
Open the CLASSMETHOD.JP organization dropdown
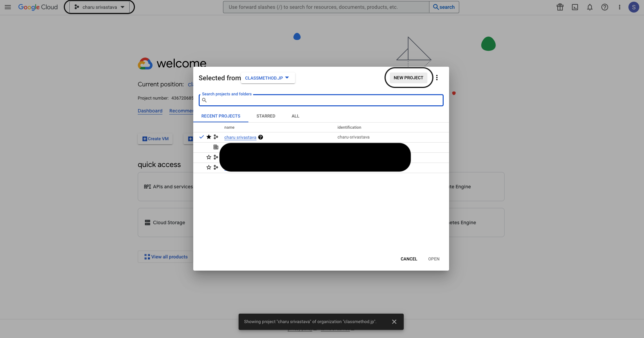coord(268,78)
